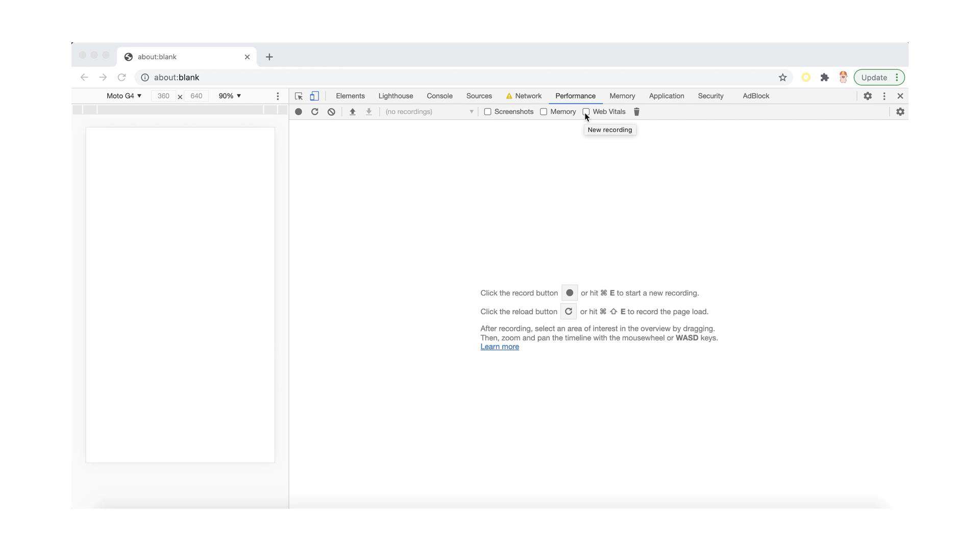Click the record button to start recording

pyautogui.click(x=299, y=112)
